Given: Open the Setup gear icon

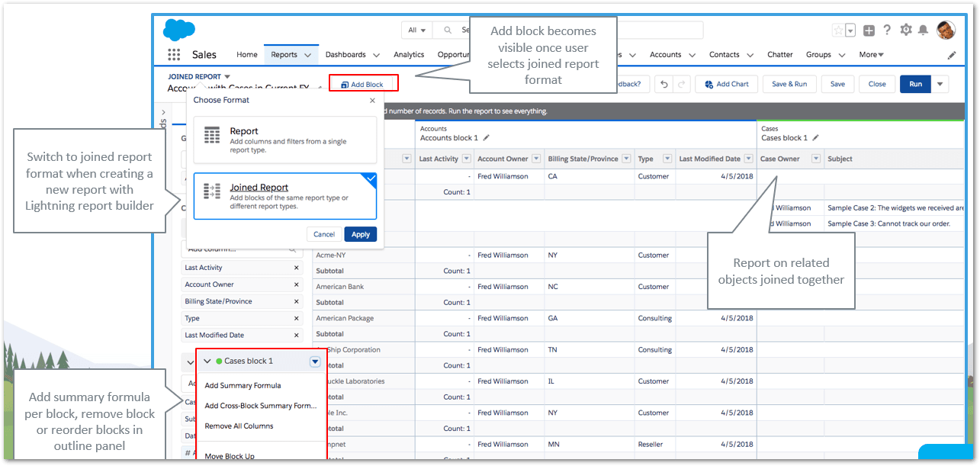Looking at the screenshot, I should point(905,31).
